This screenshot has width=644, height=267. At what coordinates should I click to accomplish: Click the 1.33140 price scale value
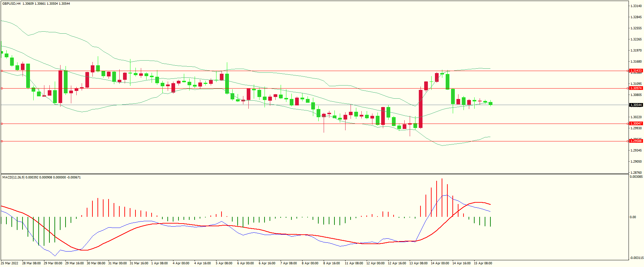pos(636,6)
